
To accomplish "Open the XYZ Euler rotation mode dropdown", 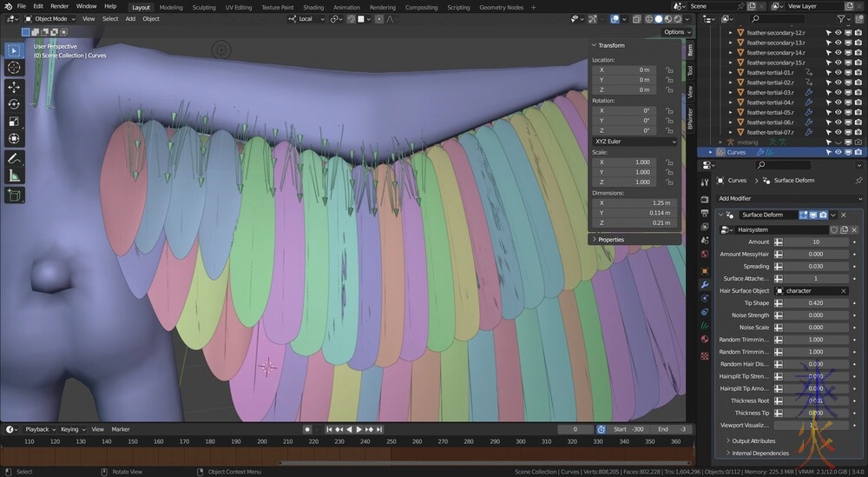I will coord(635,141).
